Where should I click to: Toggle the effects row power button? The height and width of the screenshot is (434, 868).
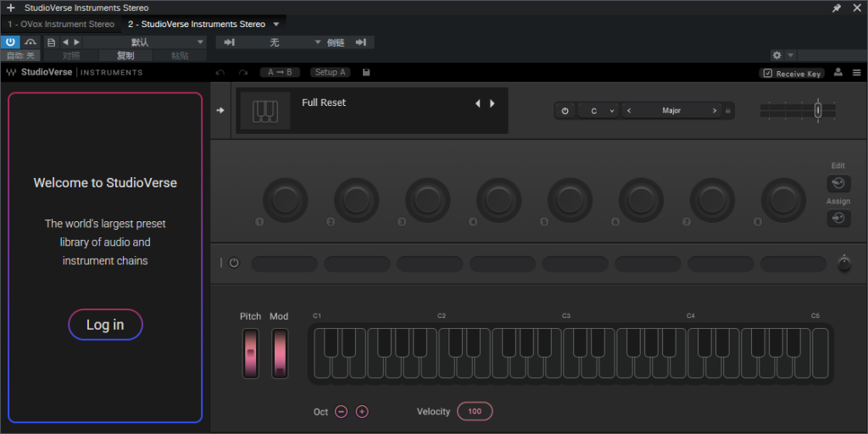[234, 263]
